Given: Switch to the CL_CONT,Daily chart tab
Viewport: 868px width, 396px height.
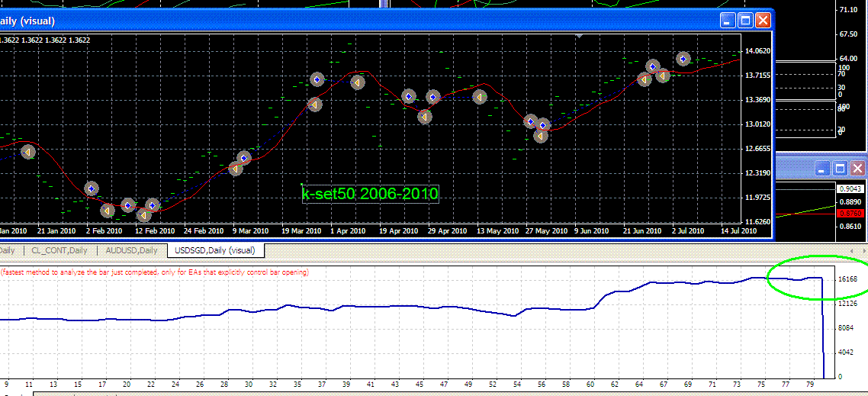Looking at the screenshot, I should point(61,250).
